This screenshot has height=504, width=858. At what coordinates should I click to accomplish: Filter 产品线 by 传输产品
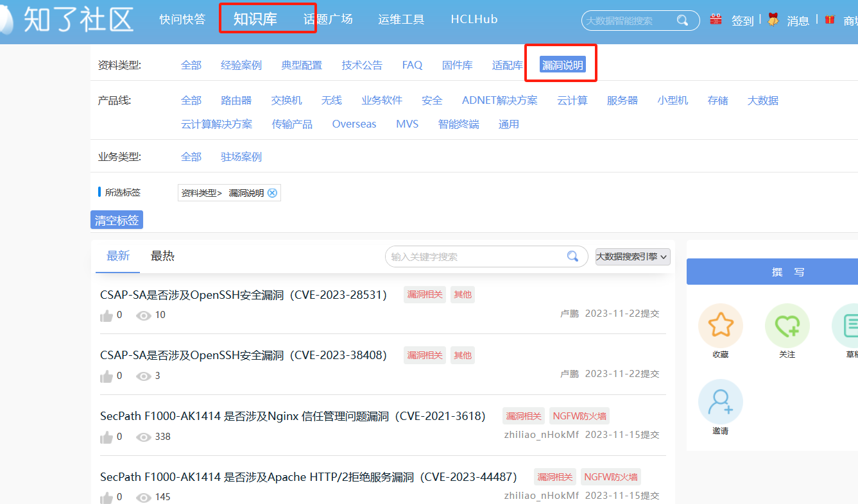(292, 124)
